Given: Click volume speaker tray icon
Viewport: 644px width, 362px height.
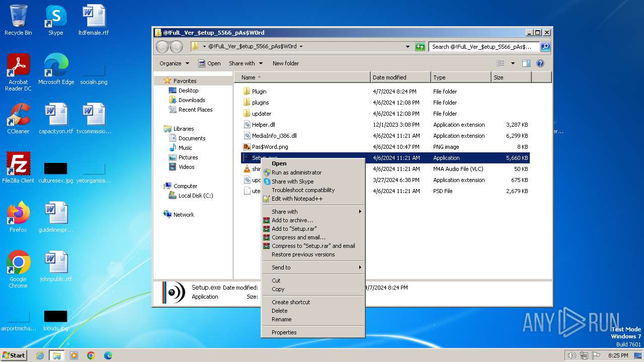Looking at the screenshot, I should click(572, 355).
